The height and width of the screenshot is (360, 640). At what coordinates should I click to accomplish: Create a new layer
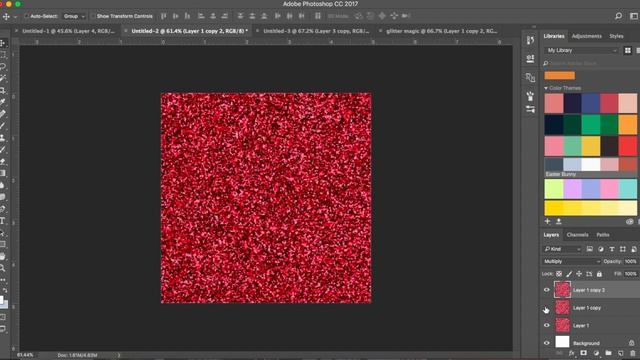pyautogui.click(x=620, y=353)
